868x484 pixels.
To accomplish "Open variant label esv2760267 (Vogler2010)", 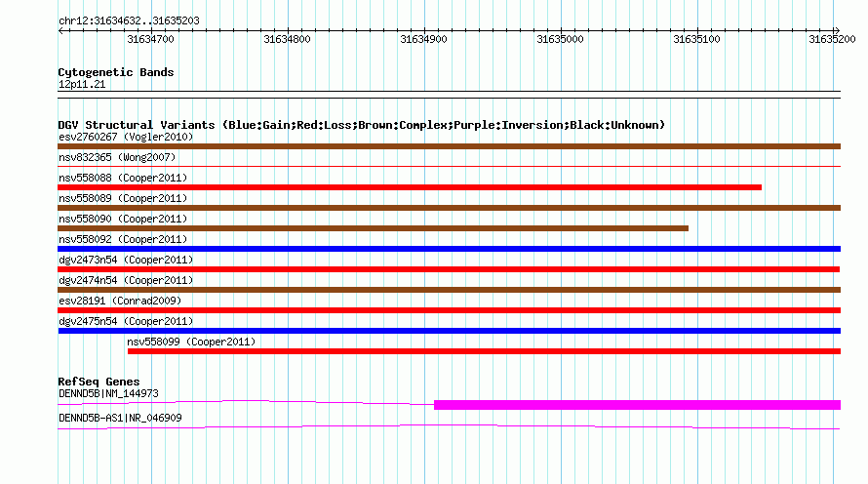I will (x=126, y=137).
